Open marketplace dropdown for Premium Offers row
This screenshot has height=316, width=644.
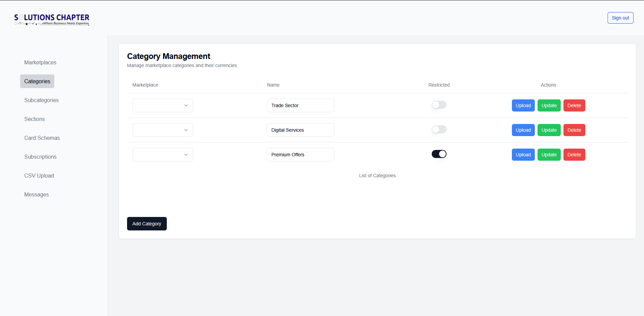pos(162,155)
